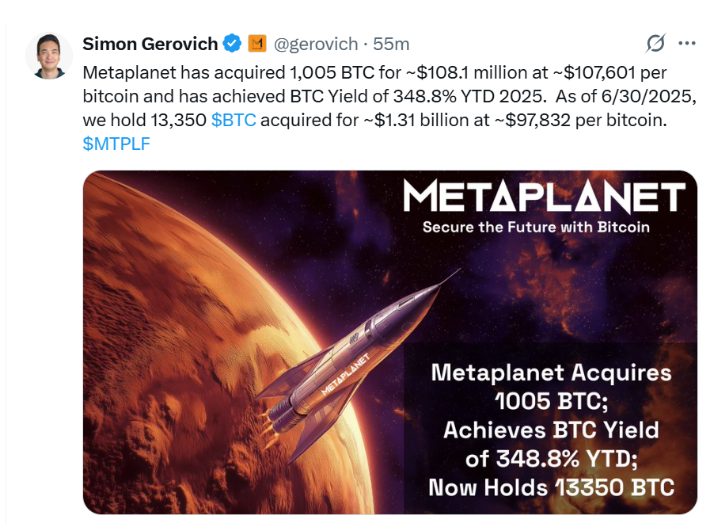720x529 pixels.
Task: Click the "Now Holds 13350 BTC" caption line
Action: [551, 487]
